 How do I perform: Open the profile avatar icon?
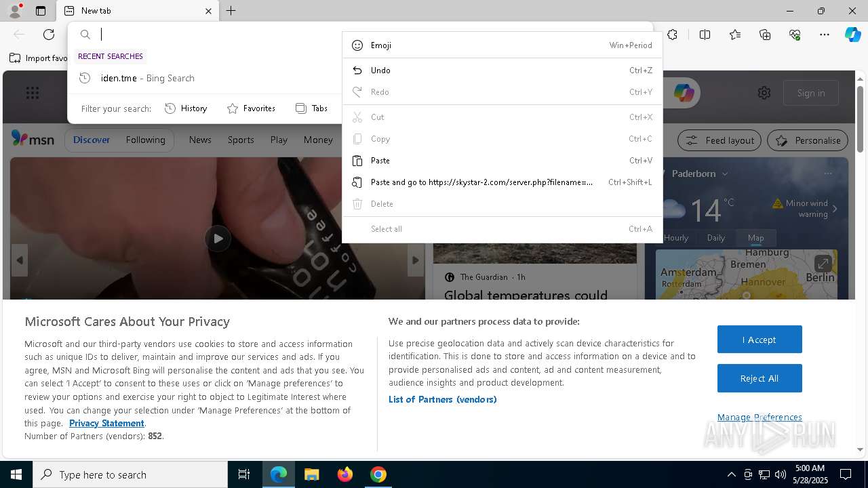click(x=15, y=11)
